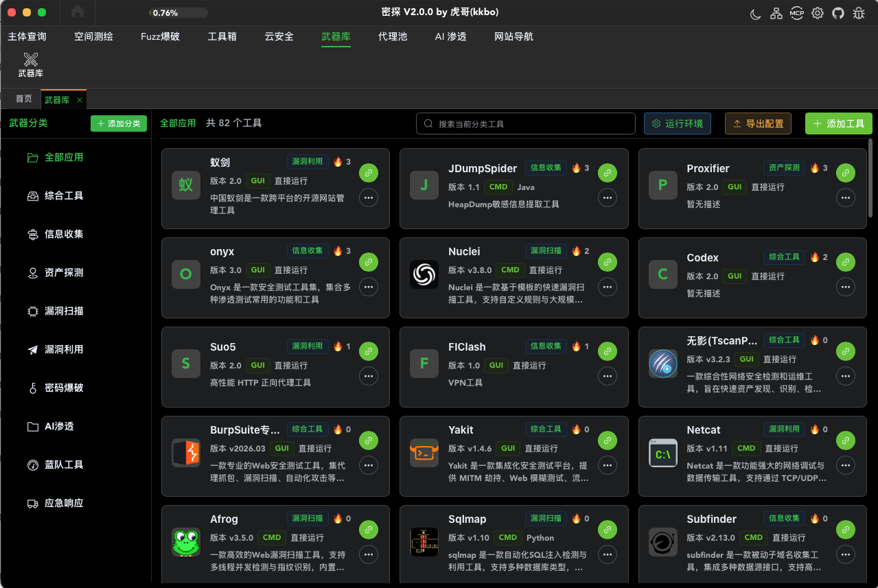Open the 代理池 menu
This screenshot has height=588, width=878.
[x=393, y=36]
